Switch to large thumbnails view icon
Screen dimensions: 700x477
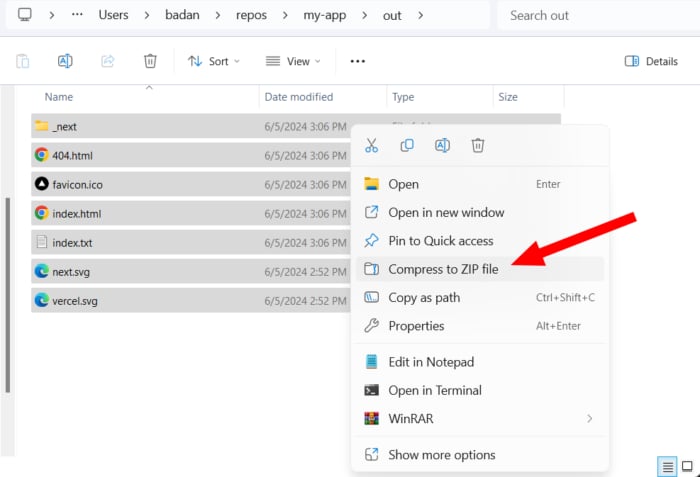tap(688, 467)
